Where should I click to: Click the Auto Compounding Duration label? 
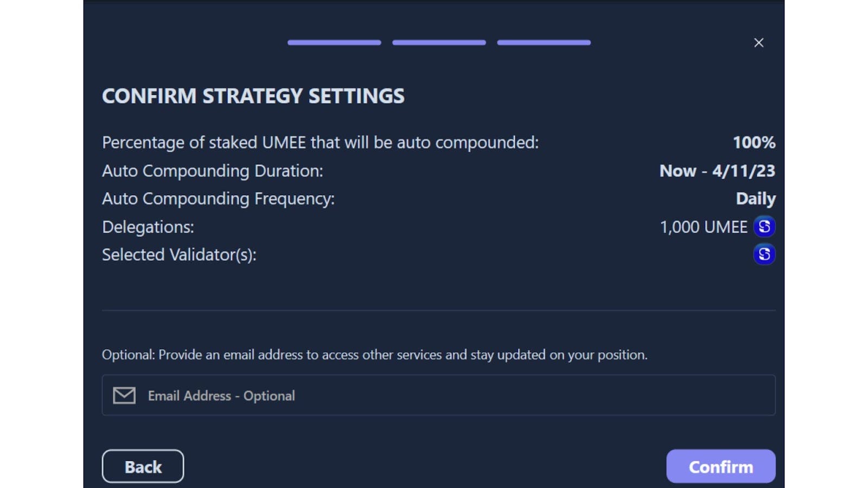212,171
